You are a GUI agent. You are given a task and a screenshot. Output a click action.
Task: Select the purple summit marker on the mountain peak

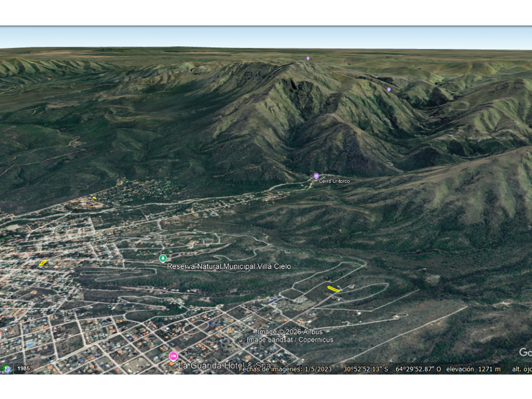click(x=308, y=58)
